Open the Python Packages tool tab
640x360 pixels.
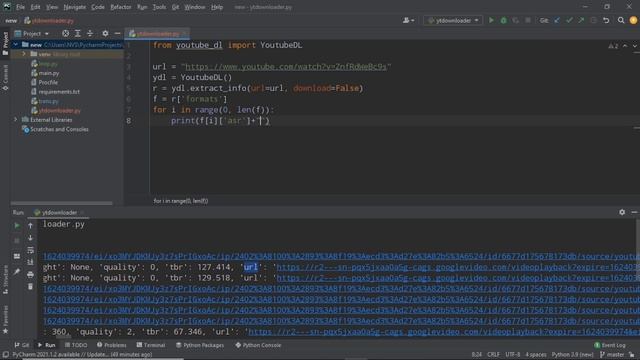pyautogui.click(x=200, y=345)
